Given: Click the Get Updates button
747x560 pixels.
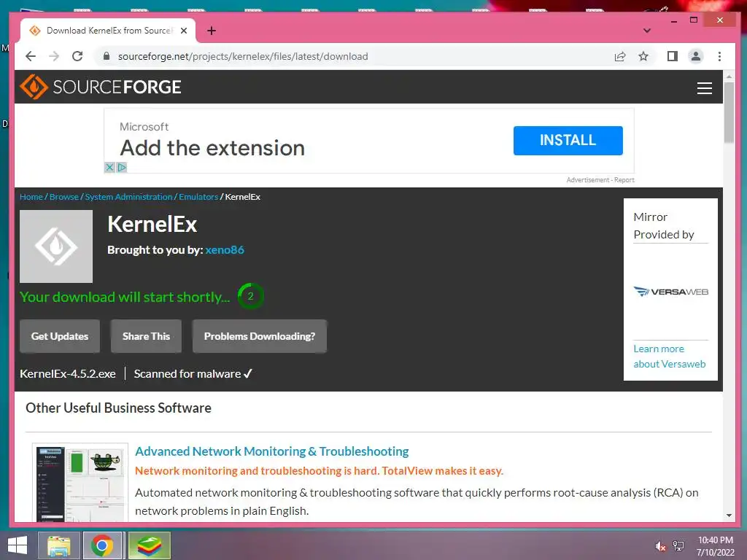Looking at the screenshot, I should 60,336.
